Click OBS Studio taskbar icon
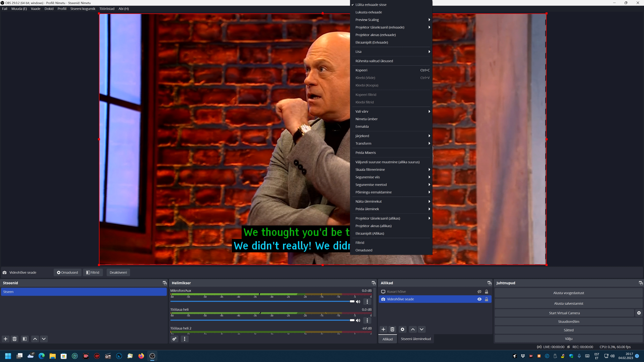 [152, 356]
